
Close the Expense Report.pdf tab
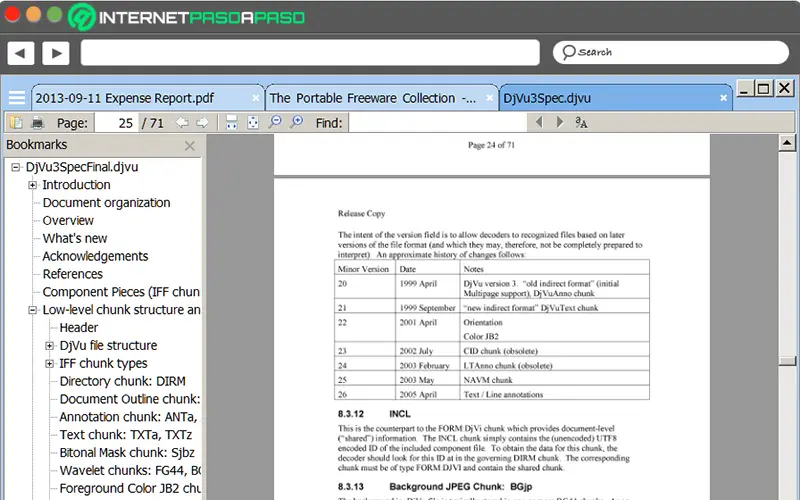point(256,98)
